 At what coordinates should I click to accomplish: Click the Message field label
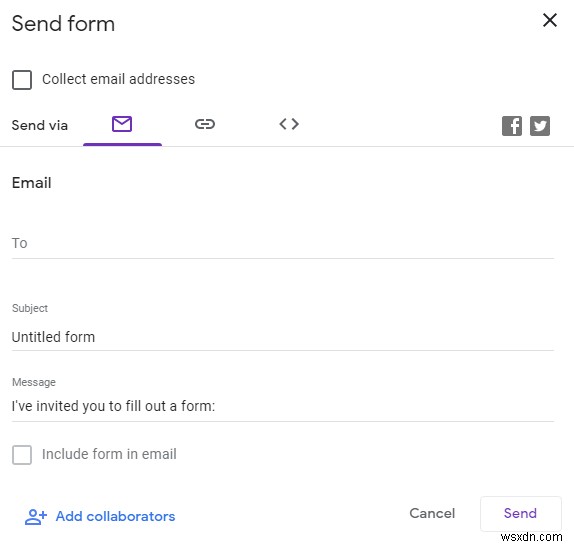click(34, 382)
